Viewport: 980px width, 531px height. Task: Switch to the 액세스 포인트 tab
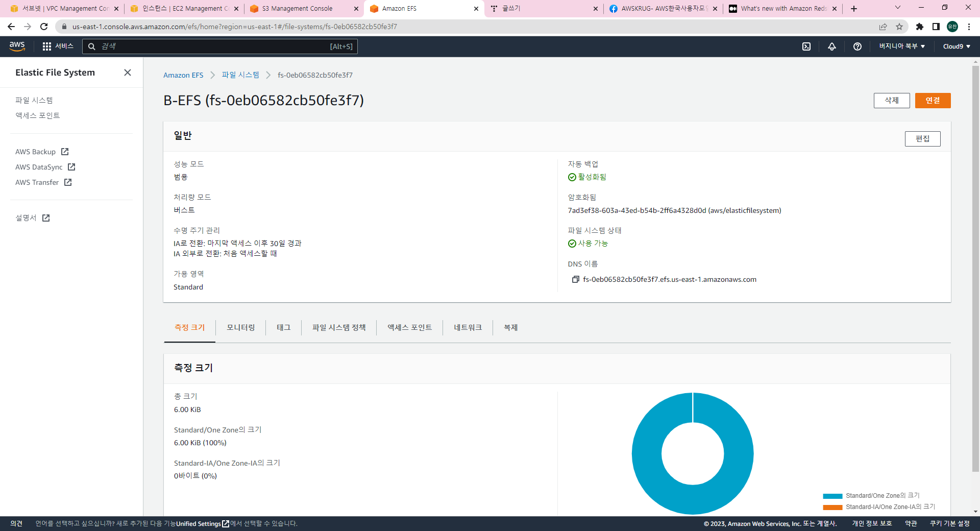click(x=410, y=328)
